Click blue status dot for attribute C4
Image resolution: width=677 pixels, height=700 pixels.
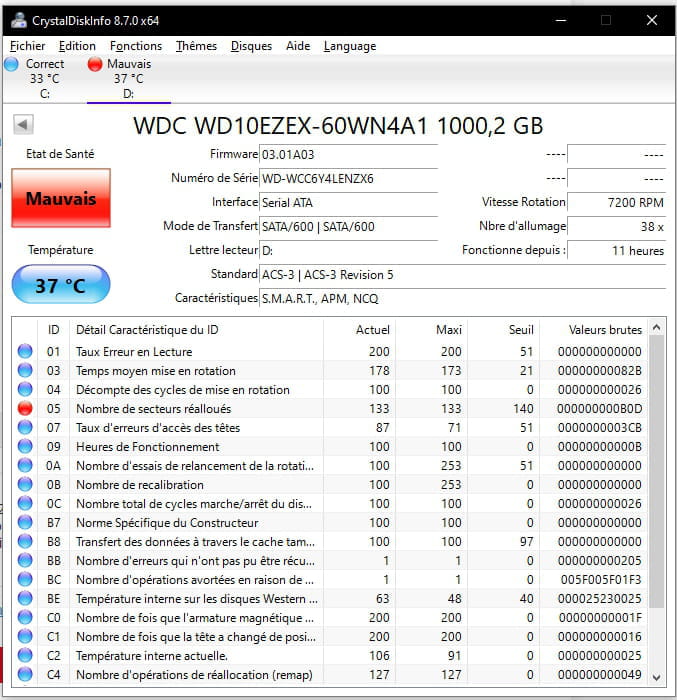[x=25, y=675]
